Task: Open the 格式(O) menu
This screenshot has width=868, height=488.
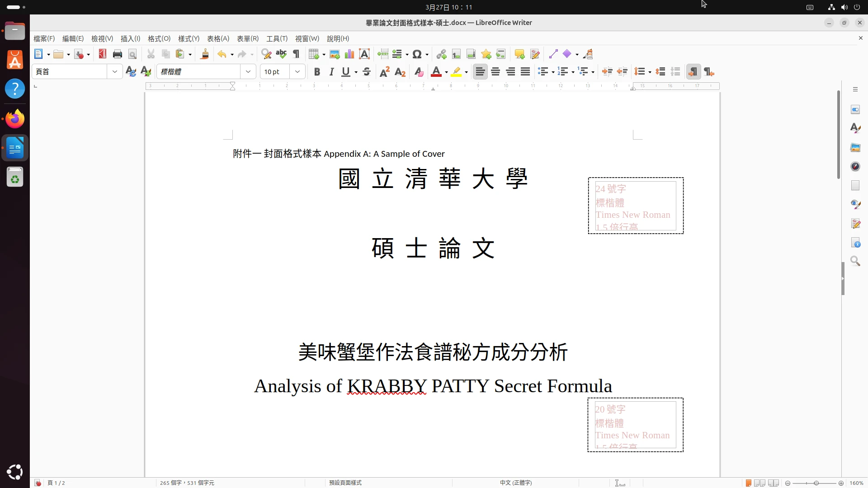Action: (159, 38)
